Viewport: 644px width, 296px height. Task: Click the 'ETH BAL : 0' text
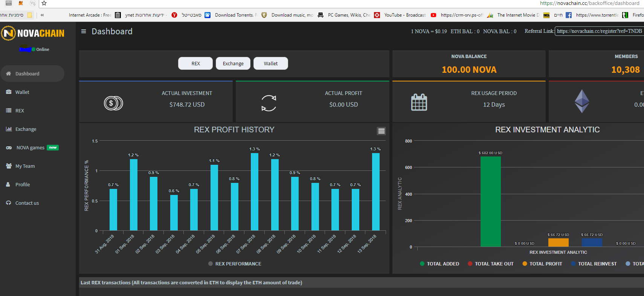(x=465, y=31)
